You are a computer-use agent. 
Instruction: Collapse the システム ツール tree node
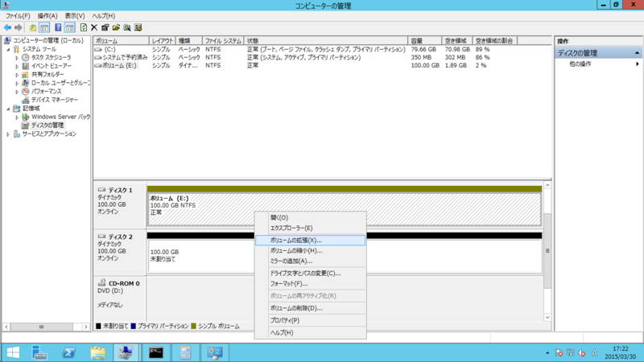coord(8,49)
